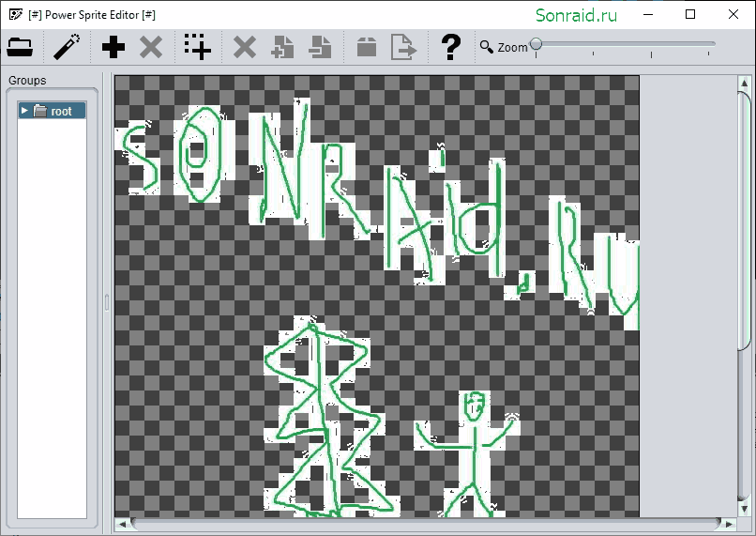The image size is (756, 536).
Task: Click the export document arrow icon
Action: tap(403, 47)
